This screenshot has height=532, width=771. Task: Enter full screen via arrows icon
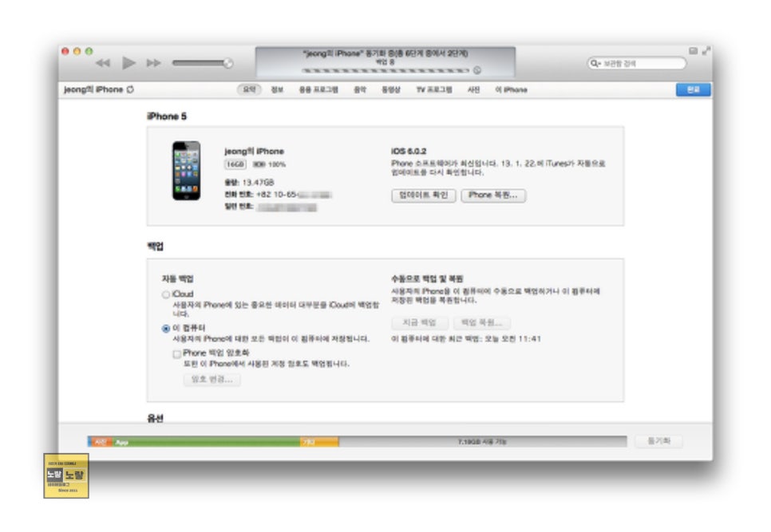[x=706, y=50]
